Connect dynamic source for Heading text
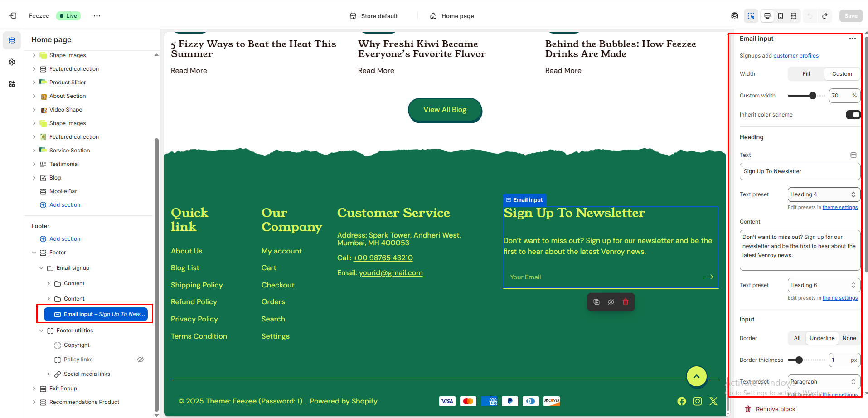Screen dimensions: 868x418 (x=853, y=155)
